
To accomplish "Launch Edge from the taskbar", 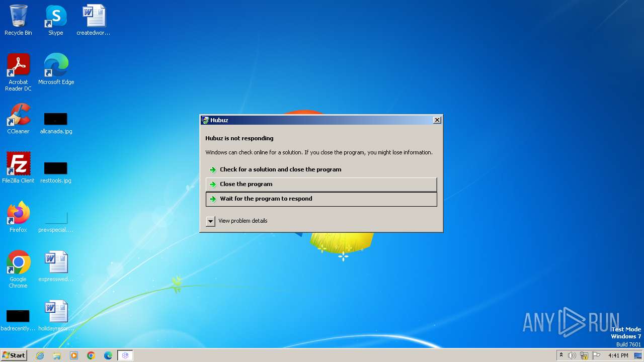I will 108,355.
